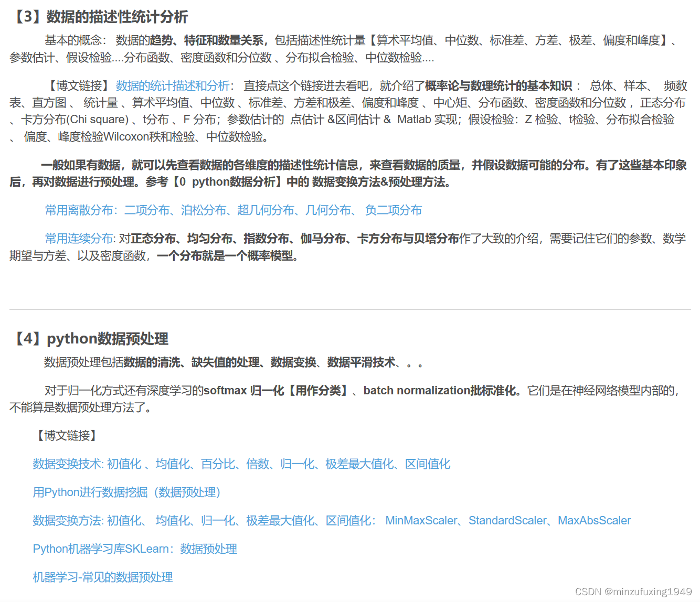Click 机器学习-常见的数据预处理 hyperlink
Screen dimensions: 700x602
point(102,577)
